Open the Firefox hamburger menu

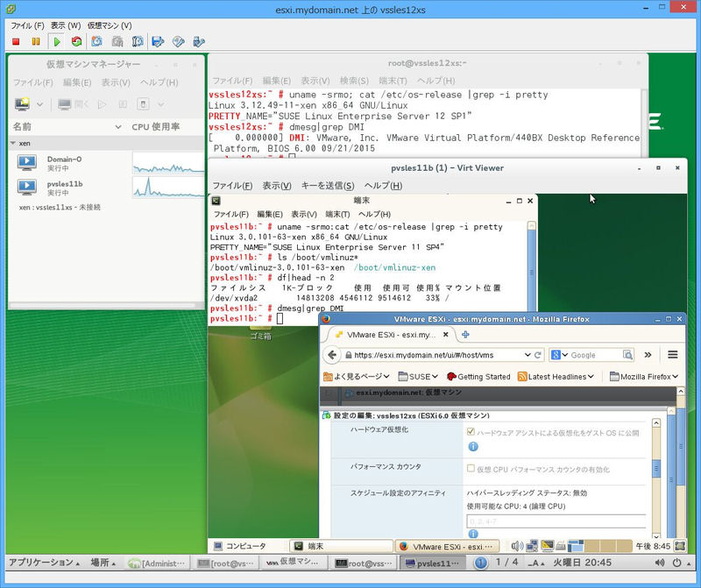pos(672,355)
